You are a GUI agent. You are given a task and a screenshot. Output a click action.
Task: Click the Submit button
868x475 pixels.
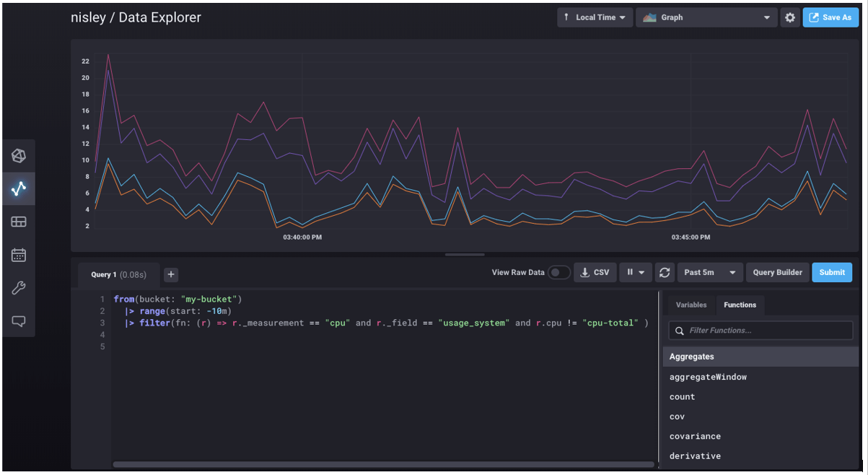pyautogui.click(x=831, y=272)
